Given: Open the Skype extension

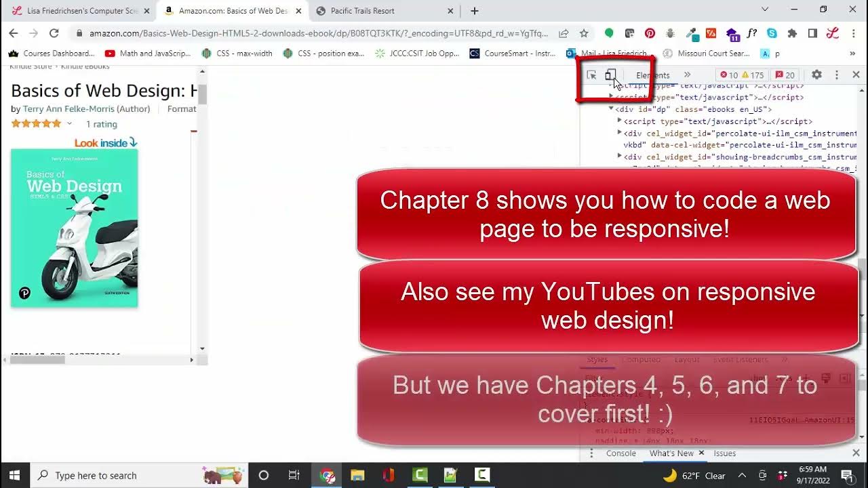Looking at the screenshot, I should pos(772,33).
